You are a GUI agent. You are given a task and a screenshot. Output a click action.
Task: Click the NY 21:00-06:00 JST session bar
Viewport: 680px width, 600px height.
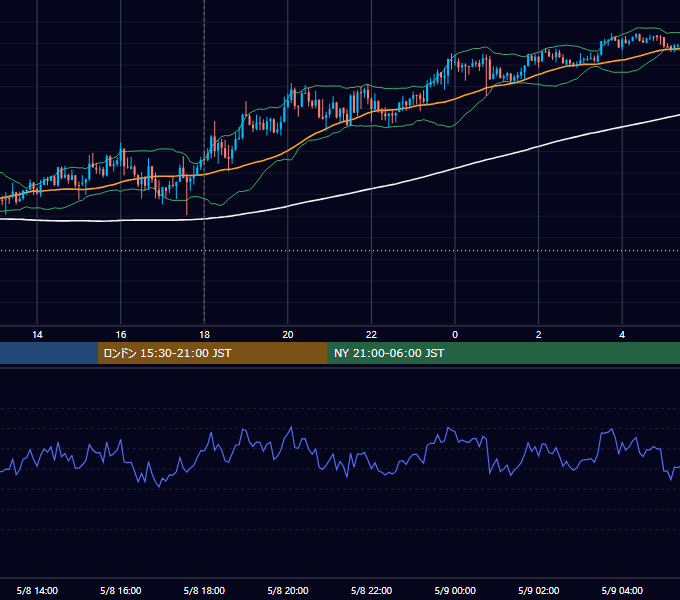pyautogui.click(x=503, y=353)
